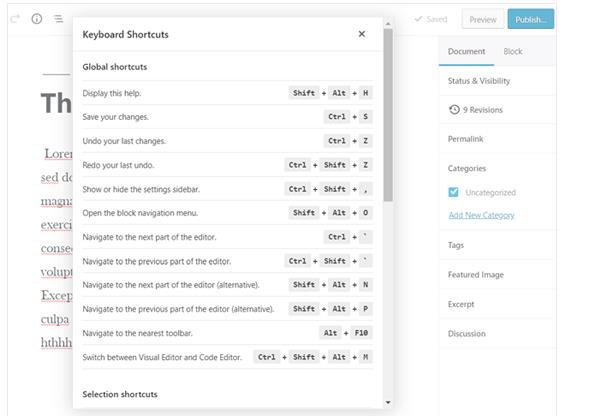Expand the Featured Image panel
The image size is (606, 416).
point(475,274)
